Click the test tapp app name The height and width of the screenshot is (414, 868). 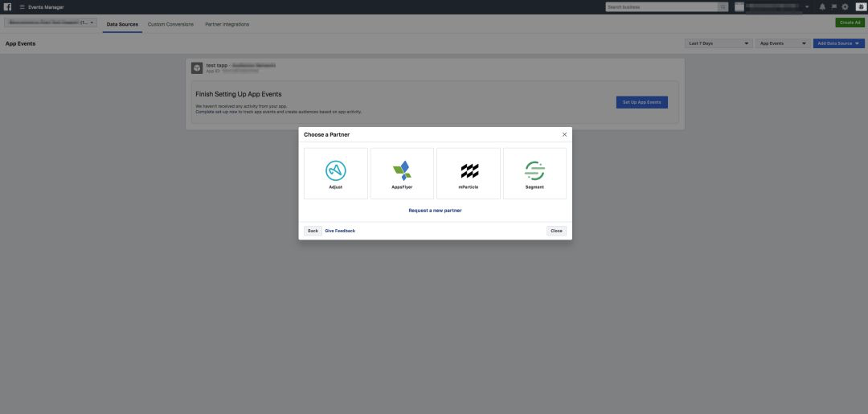(x=216, y=65)
